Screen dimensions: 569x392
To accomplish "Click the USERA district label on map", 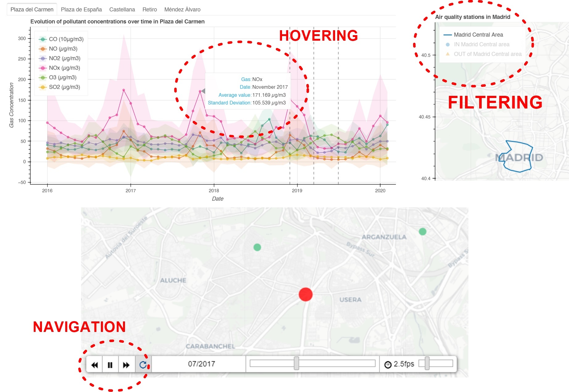I will [x=350, y=300].
